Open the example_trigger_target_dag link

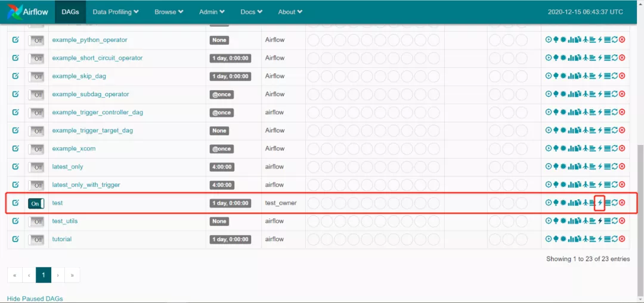(92, 130)
